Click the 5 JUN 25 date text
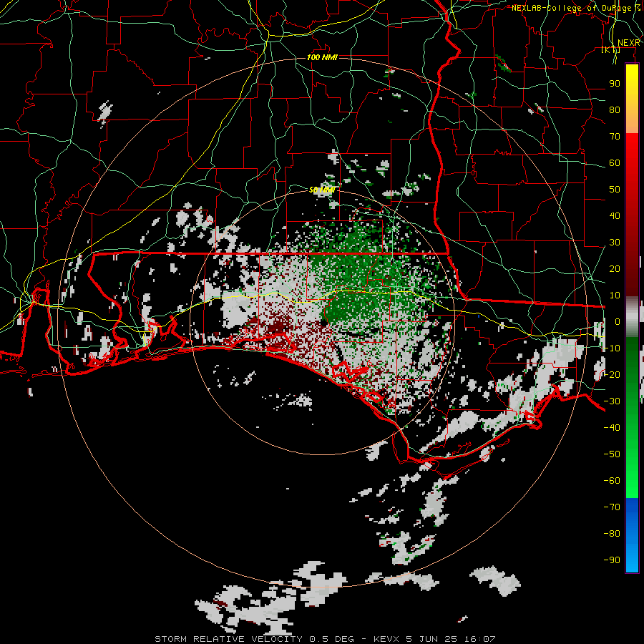 431,639
